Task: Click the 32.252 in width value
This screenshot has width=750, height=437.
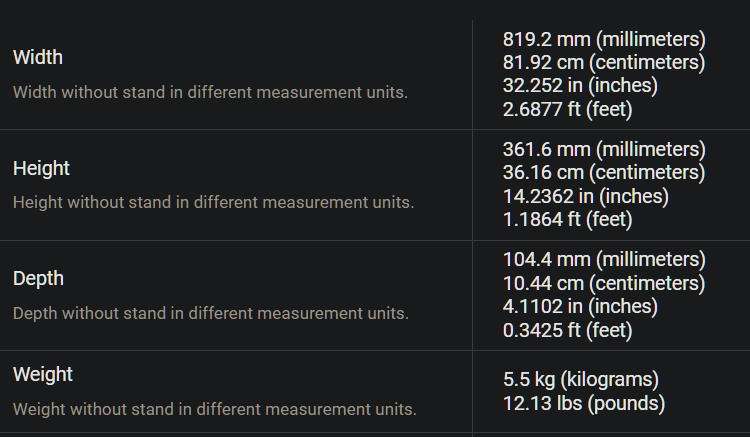Action: pos(580,86)
